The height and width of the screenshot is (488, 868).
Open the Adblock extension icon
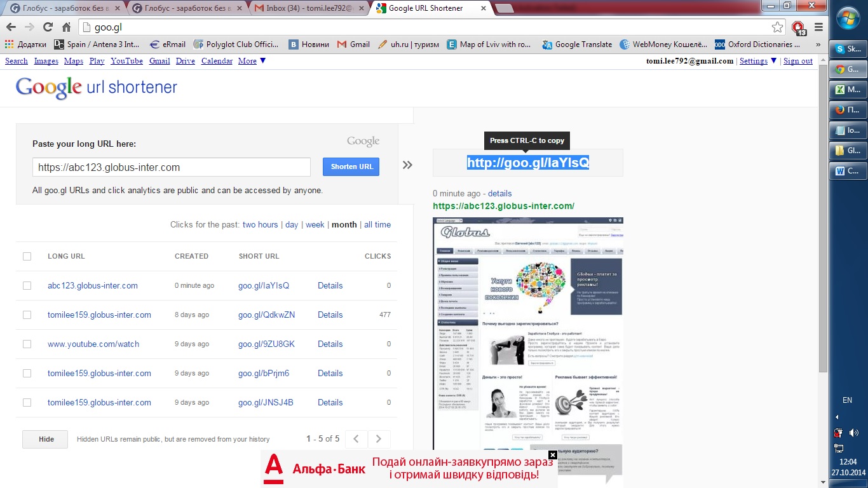(x=799, y=27)
